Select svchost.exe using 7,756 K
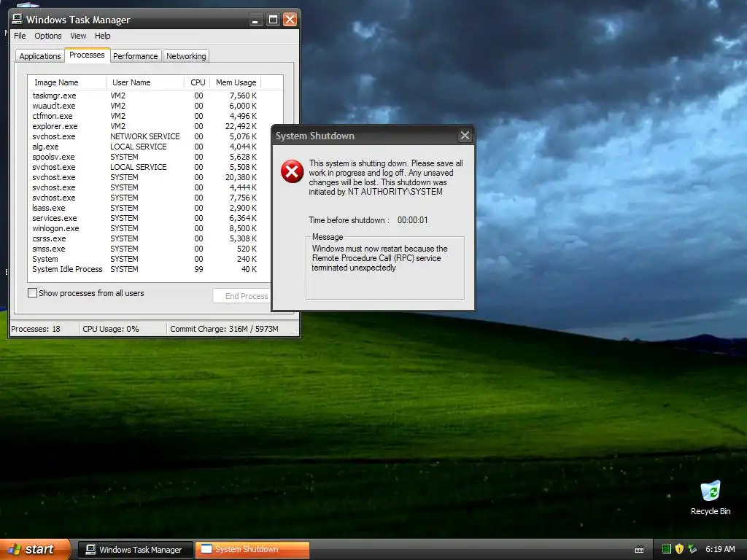 point(144,198)
